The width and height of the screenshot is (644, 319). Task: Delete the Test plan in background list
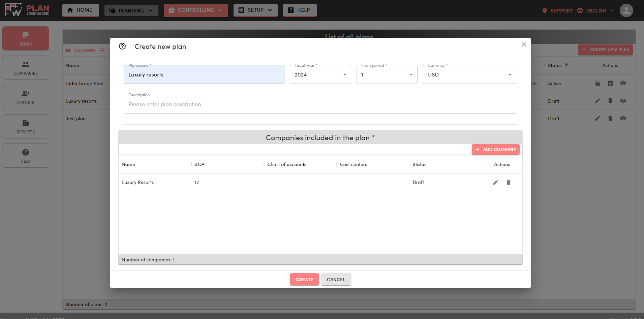coord(610,118)
